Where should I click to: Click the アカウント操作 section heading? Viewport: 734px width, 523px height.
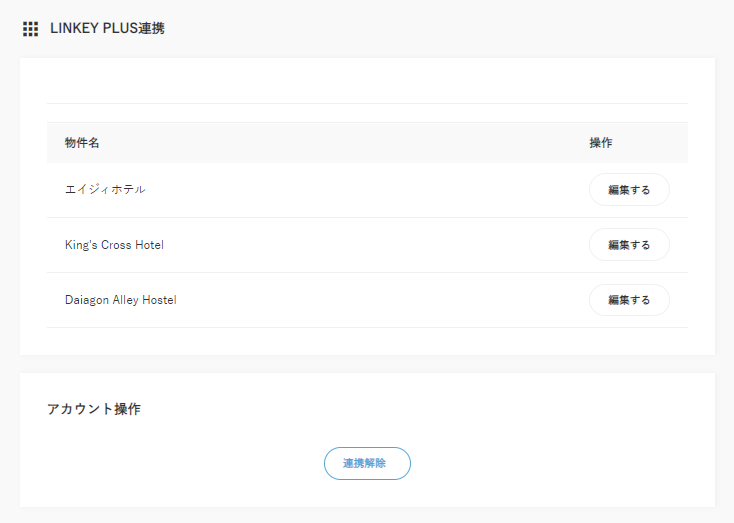click(x=94, y=409)
